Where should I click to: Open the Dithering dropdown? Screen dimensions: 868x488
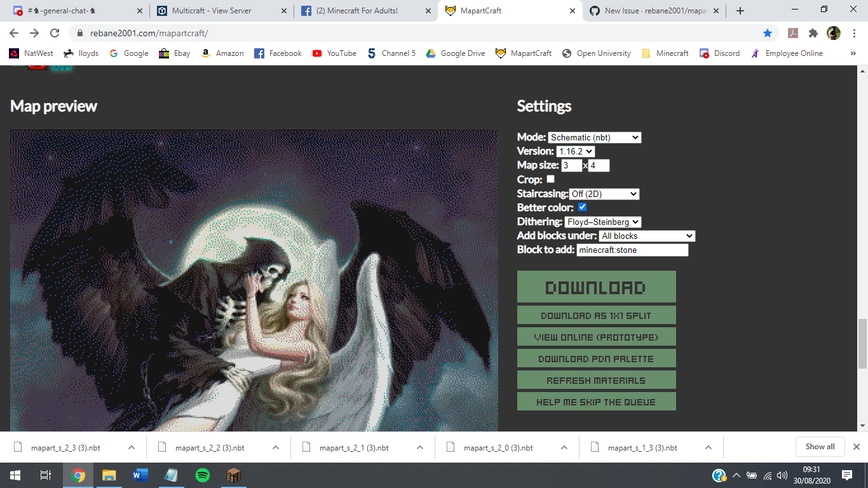click(602, 221)
